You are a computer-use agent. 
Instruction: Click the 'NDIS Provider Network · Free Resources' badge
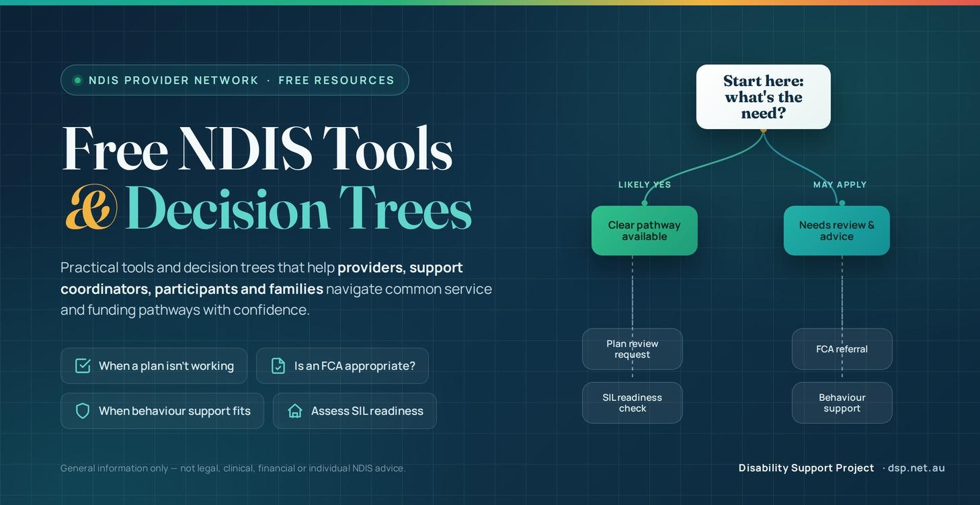(x=235, y=80)
